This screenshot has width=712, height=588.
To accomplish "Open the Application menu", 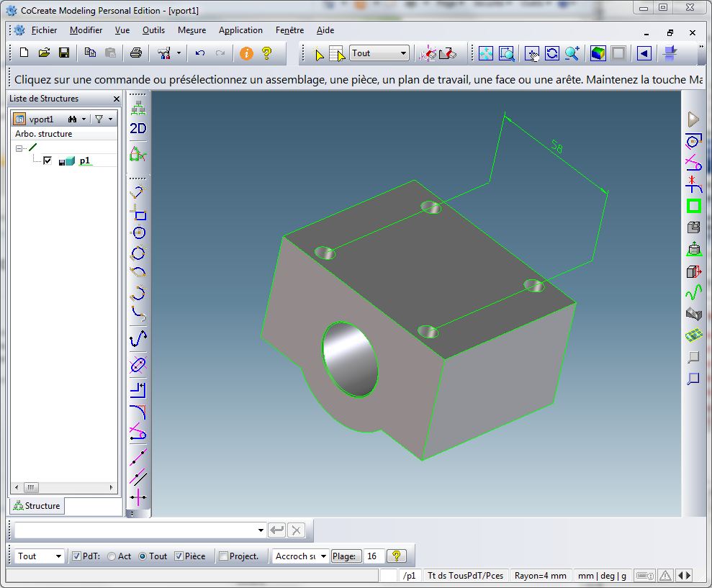I will click(x=240, y=30).
